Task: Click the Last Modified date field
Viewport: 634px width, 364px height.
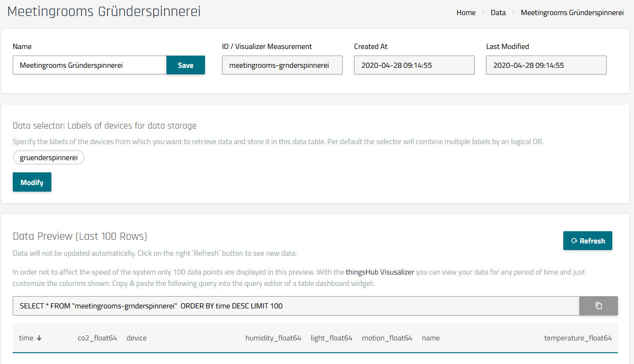Action: coord(546,65)
